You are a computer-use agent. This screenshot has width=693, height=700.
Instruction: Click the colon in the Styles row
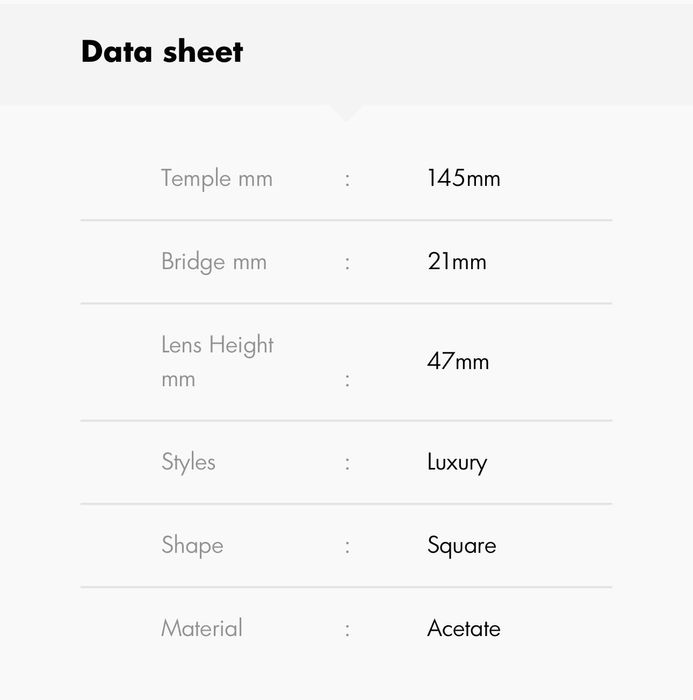point(347,463)
